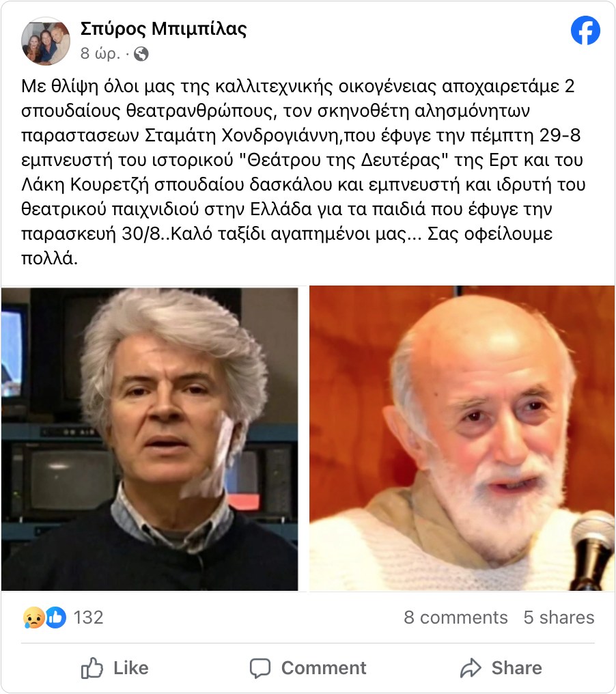The image size is (616, 694).
Task: Click the Share button label
Action: pyautogui.click(x=516, y=668)
